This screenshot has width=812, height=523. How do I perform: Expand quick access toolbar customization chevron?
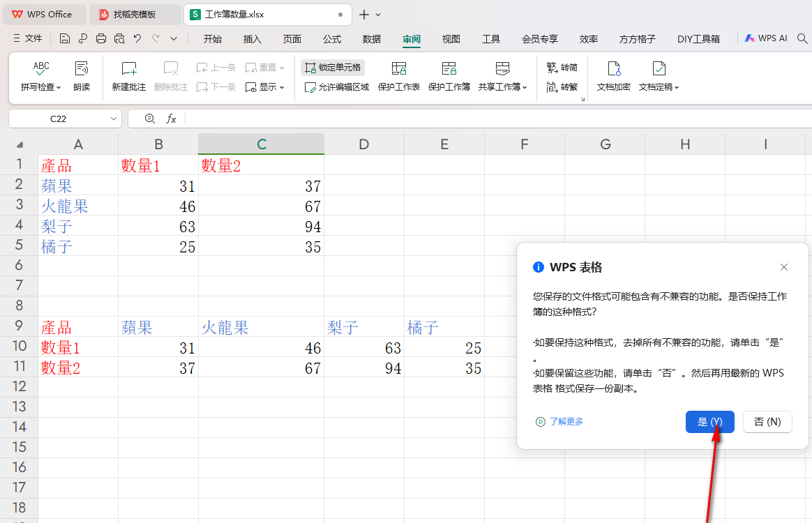point(174,39)
